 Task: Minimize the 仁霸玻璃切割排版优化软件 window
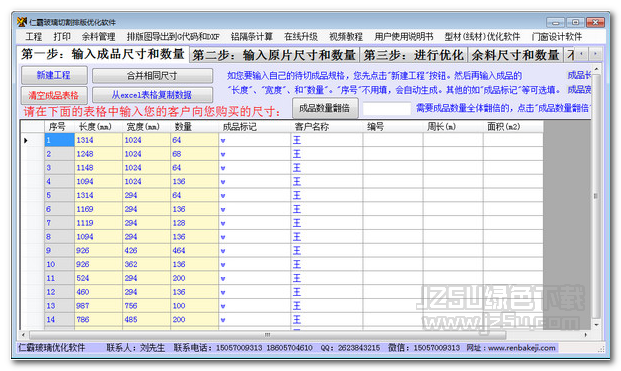(555, 22)
